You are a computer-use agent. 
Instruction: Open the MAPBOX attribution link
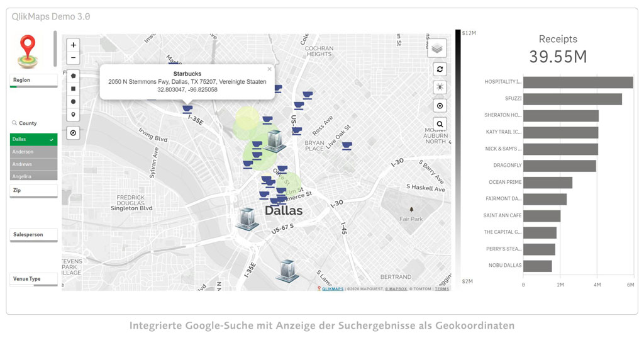coord(396,289)
